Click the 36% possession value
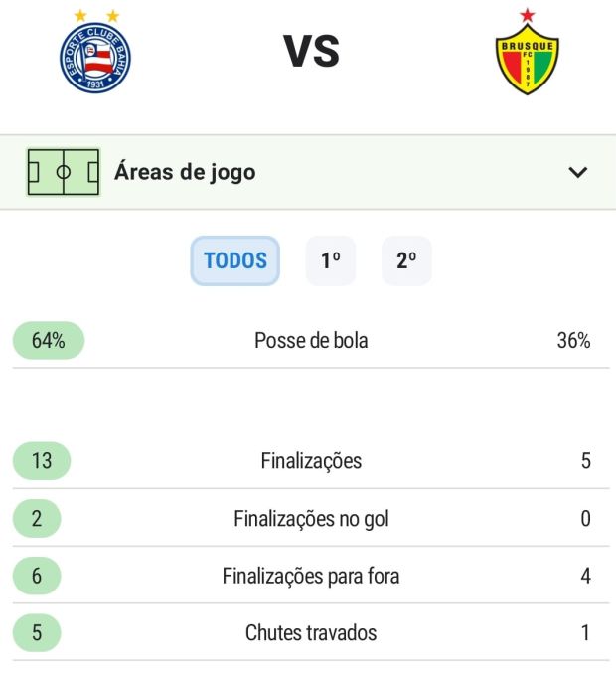Image resolution: width=616 pixels, height=675 pixels. pyautogui.click(x=573, y=341)
